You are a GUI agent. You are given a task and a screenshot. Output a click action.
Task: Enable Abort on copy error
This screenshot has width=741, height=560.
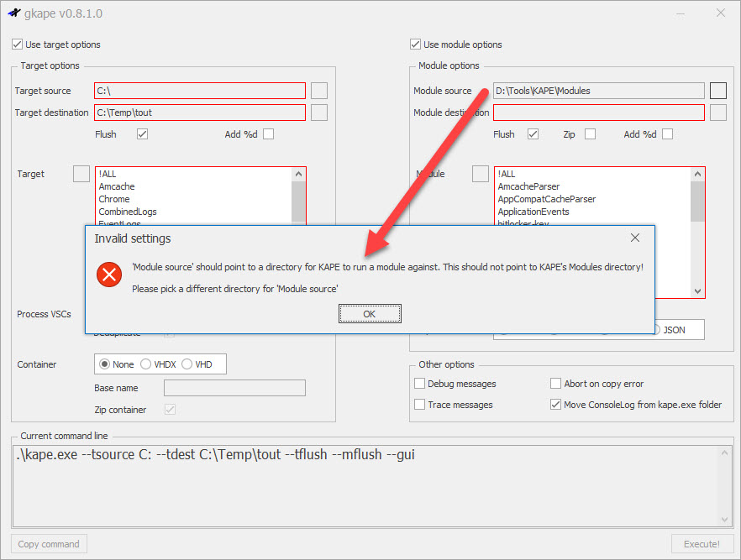coord(556,383)
